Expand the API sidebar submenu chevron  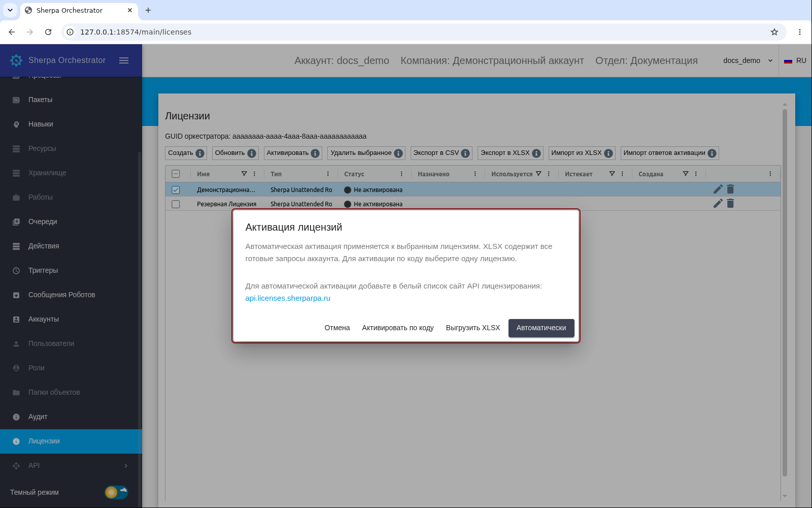pyautogui.click(x=126, y=466)
